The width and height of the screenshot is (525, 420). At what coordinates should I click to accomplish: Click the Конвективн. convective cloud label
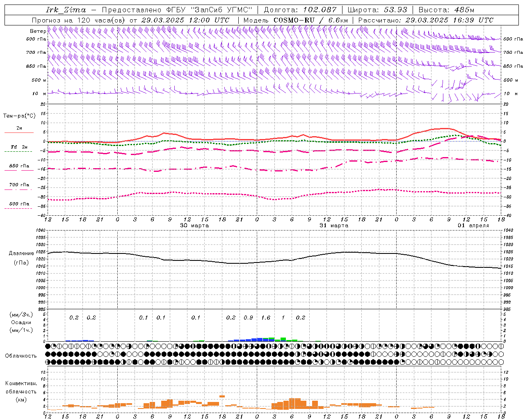point(21,383)
